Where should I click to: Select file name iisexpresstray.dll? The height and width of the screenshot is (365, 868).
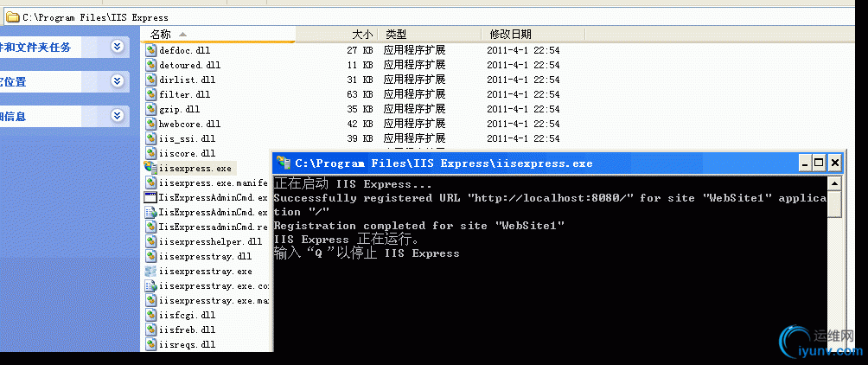(206, 256)
